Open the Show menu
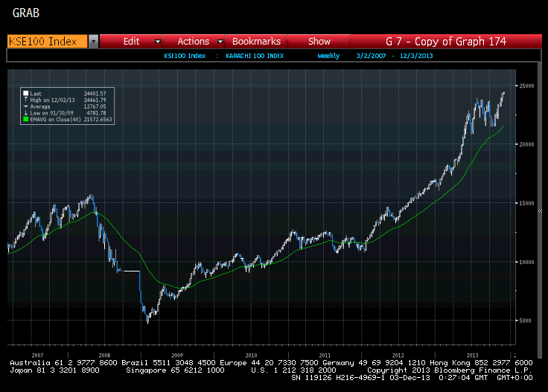This screenshot has height=392, width=548. point(319,41)
